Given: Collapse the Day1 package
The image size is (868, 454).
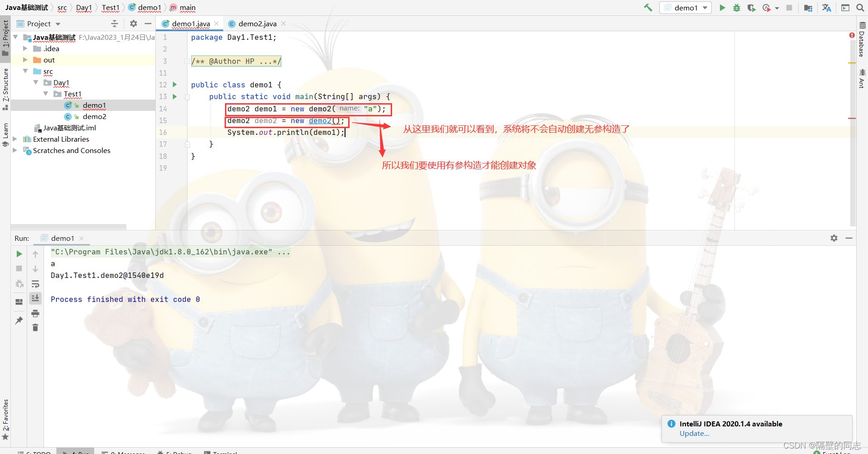Looking at the screenshot, I should [x=36, y=82].
